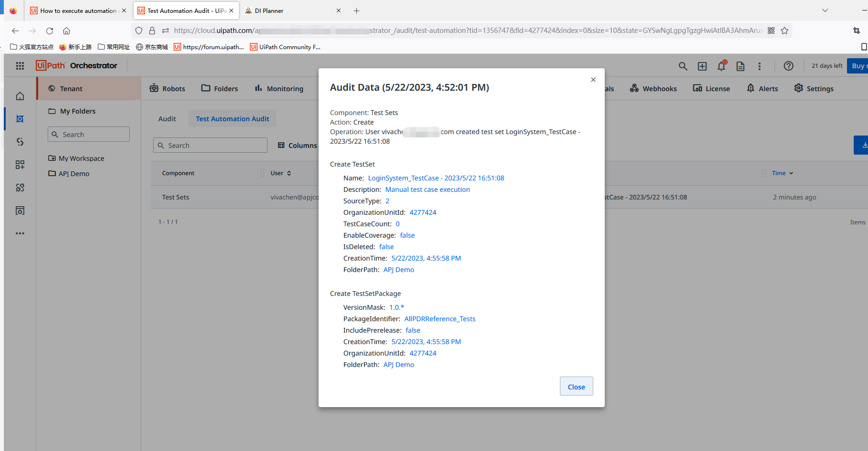Reload the current page
Viewport: 868px width, 451px height.
(x=50, y=31)
